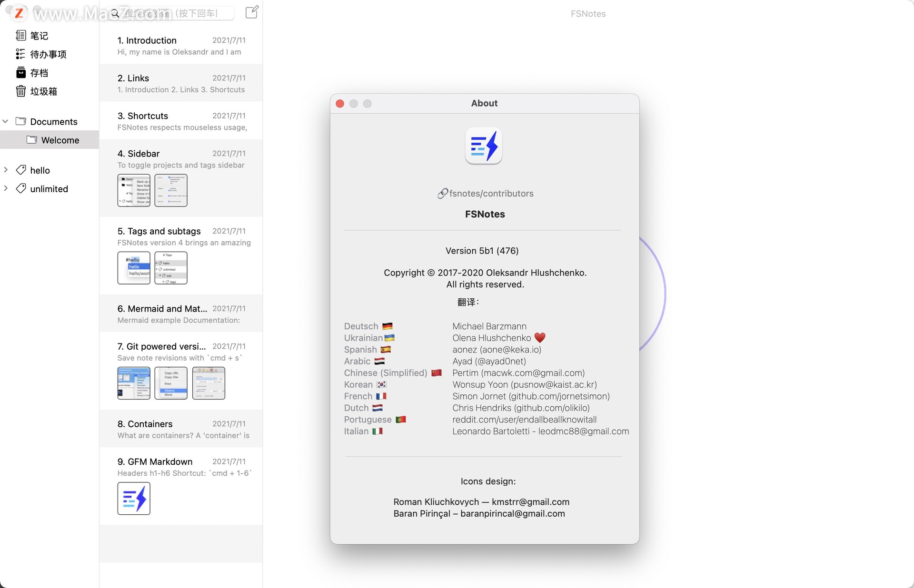914x588 pixels.
Task: Open the 4. Sidebar note
Action: pos(181,178)
